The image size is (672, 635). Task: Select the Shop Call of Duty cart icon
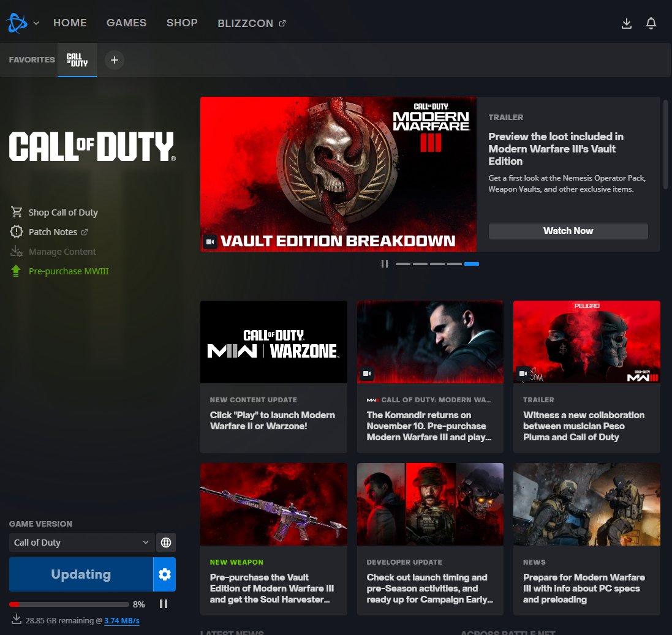pyautogui.click(x=16, y=211)
